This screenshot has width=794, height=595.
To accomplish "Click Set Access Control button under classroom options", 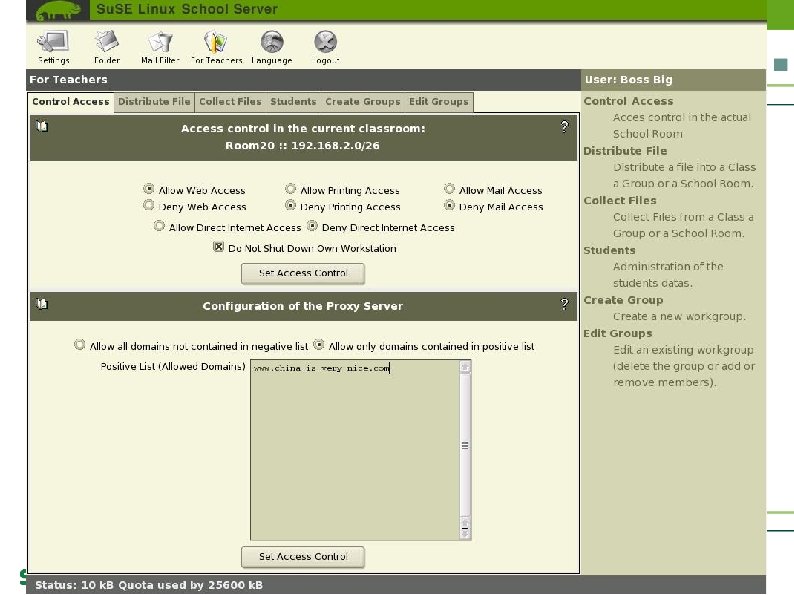I will [x=303, y=273].
